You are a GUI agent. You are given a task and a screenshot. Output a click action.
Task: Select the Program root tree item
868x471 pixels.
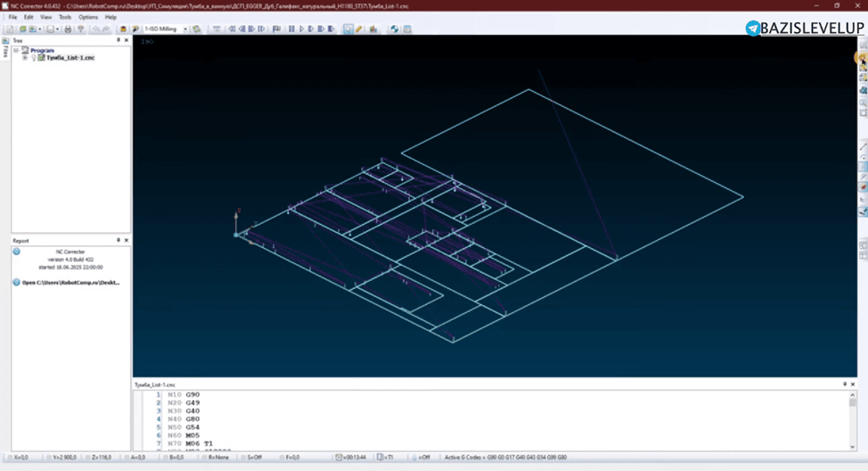tap(42, 51)
